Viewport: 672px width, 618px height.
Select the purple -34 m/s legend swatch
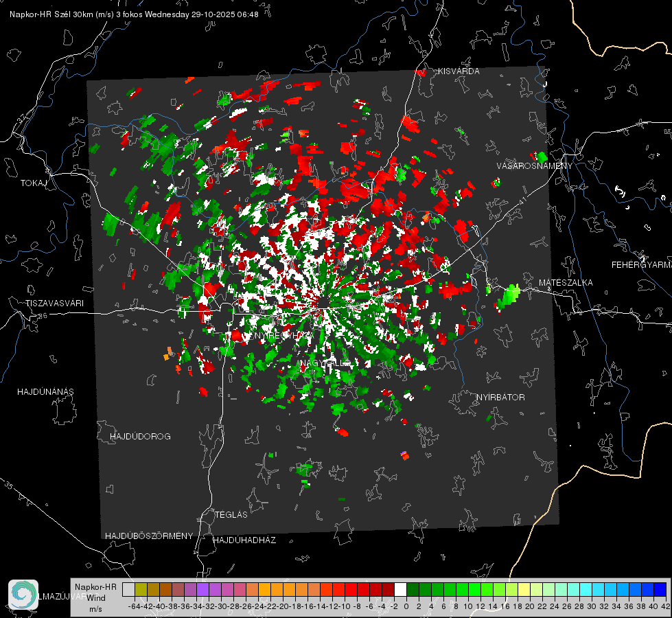[x=202, y=589]
